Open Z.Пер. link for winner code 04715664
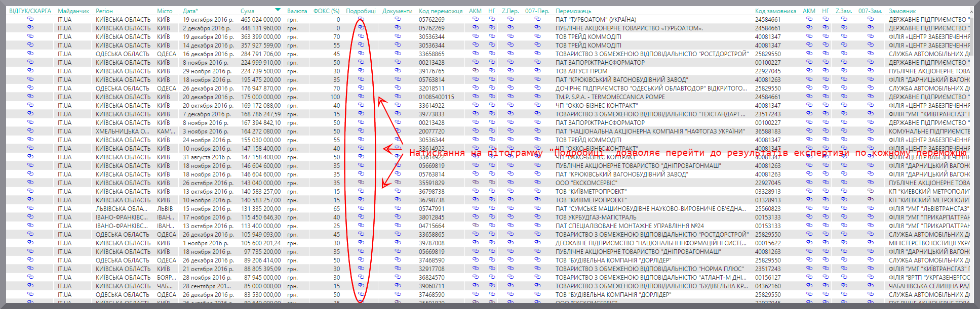This screenshot has height=309, width=980. click(510, 226)
